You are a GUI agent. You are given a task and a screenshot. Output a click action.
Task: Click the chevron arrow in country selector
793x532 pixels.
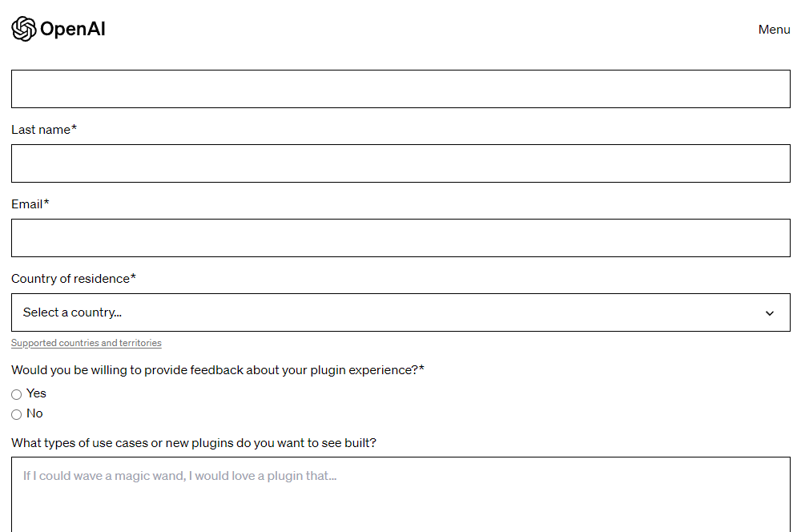click(x=769, y=313)
